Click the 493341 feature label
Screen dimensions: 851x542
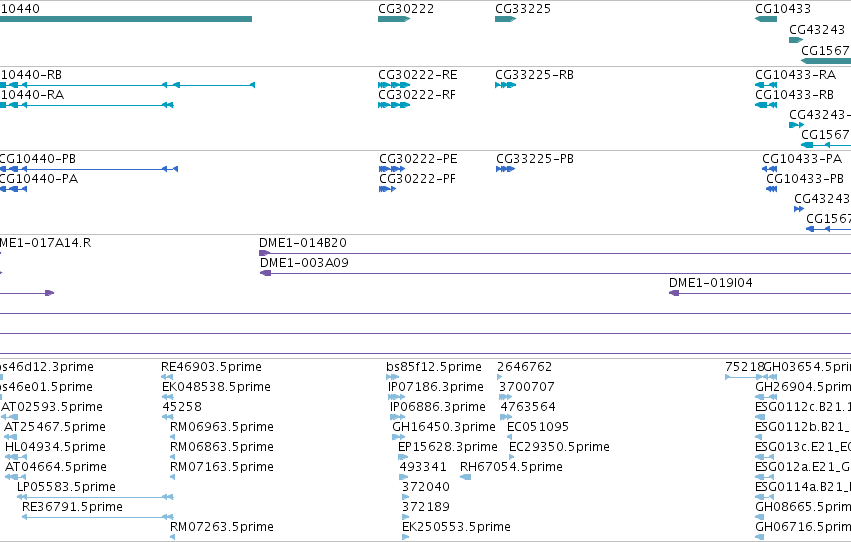click(x=423, y=468)
